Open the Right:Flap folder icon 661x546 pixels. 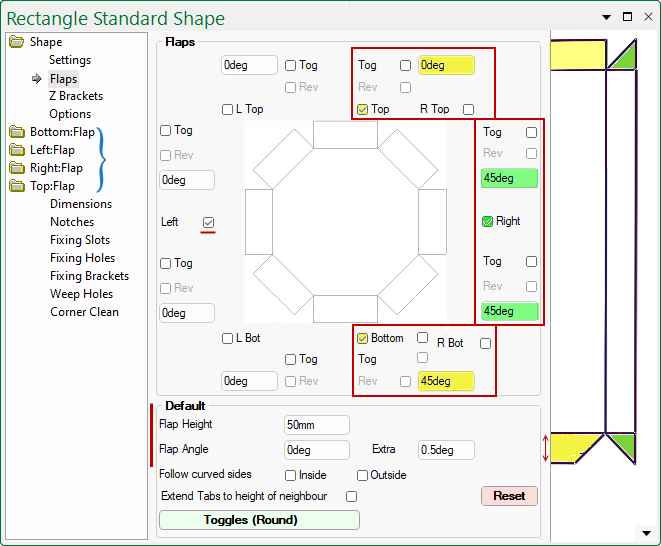(17, 168)
